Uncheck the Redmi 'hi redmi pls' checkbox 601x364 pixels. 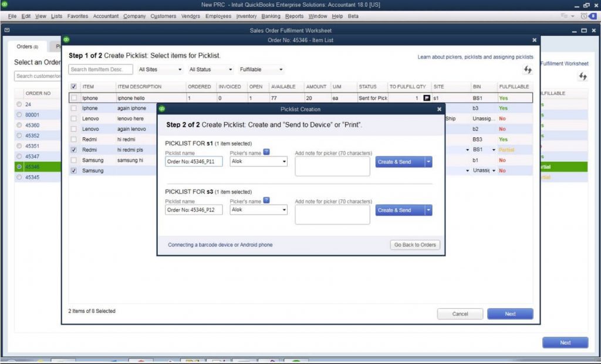[73, 149]
